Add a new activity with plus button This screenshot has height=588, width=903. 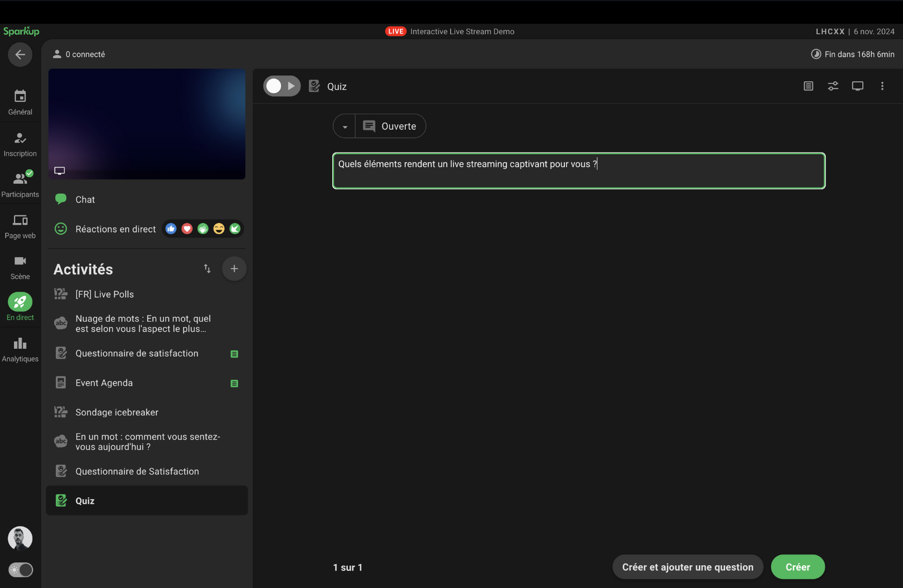pyautogui.click(x=234, y=269)
